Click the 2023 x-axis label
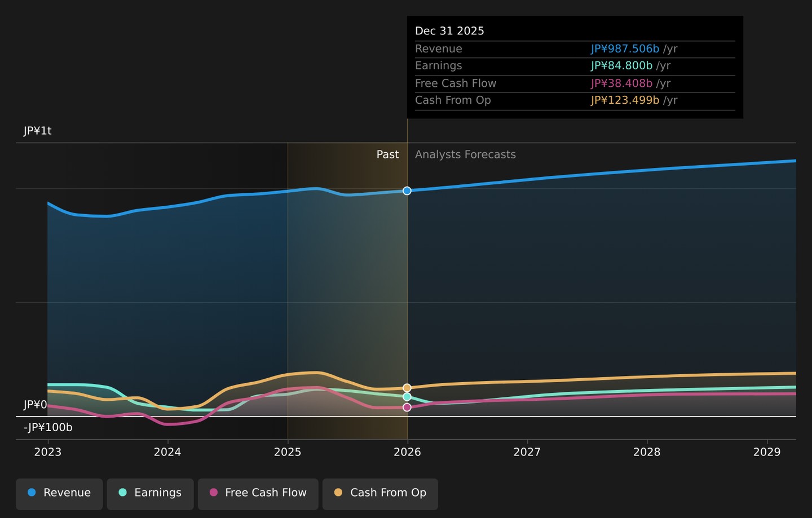This screenshot has height=518, width=812. tap(48, 452)
